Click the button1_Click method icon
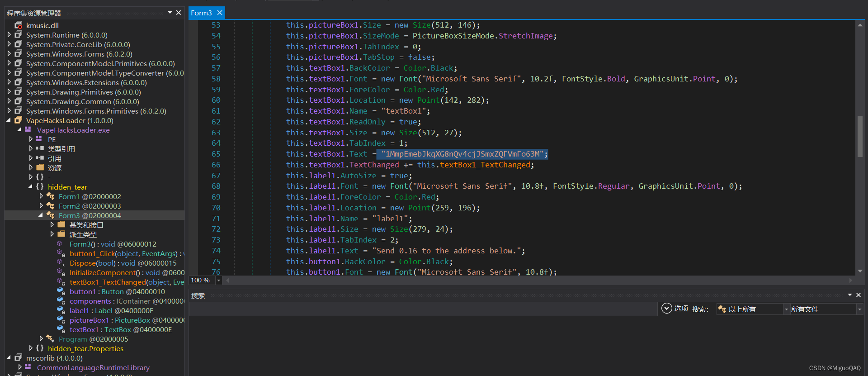 point(61,253)
